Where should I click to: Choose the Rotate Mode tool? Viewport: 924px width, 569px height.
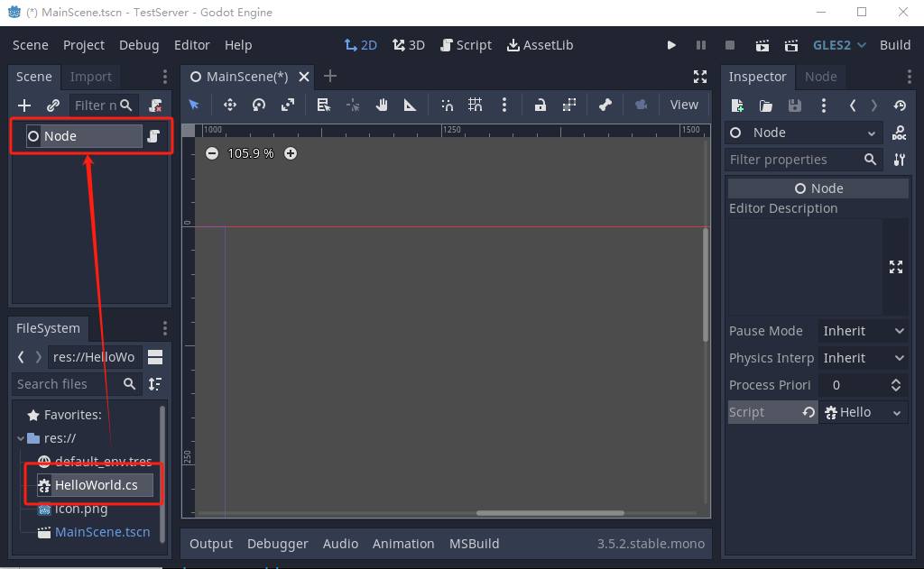259,105
